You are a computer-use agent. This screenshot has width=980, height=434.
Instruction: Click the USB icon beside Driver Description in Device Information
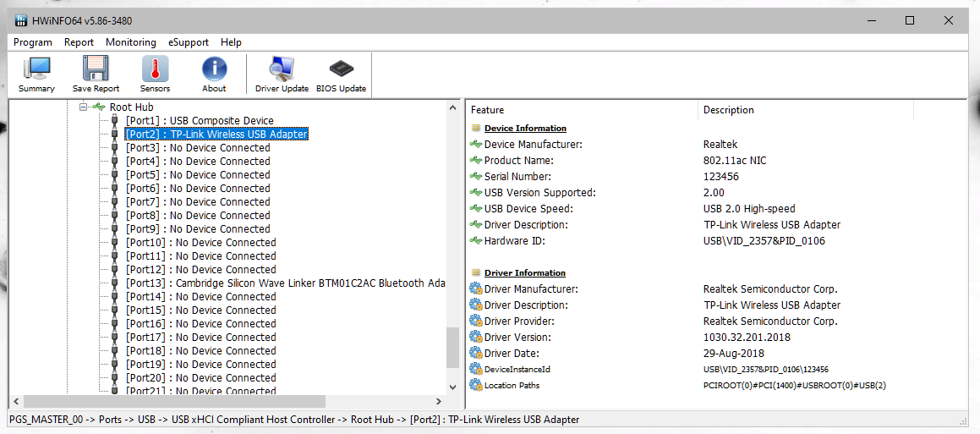tap(476, 224)
